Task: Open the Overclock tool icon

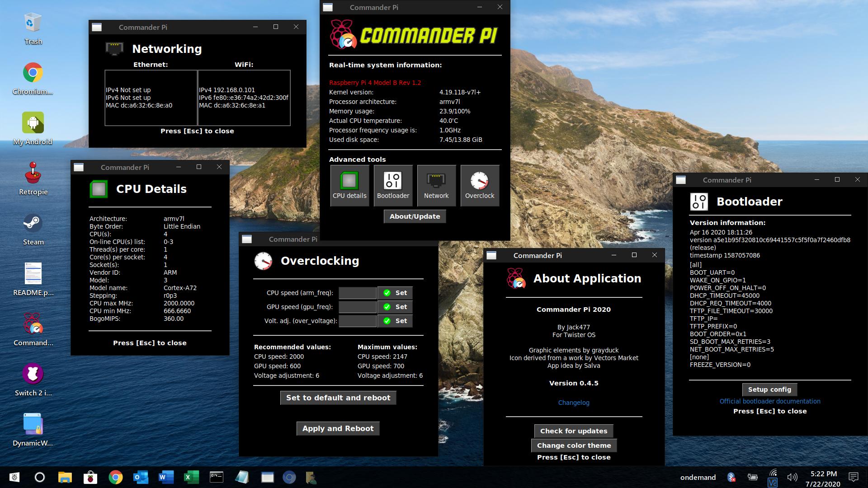Action: [480, 185]
